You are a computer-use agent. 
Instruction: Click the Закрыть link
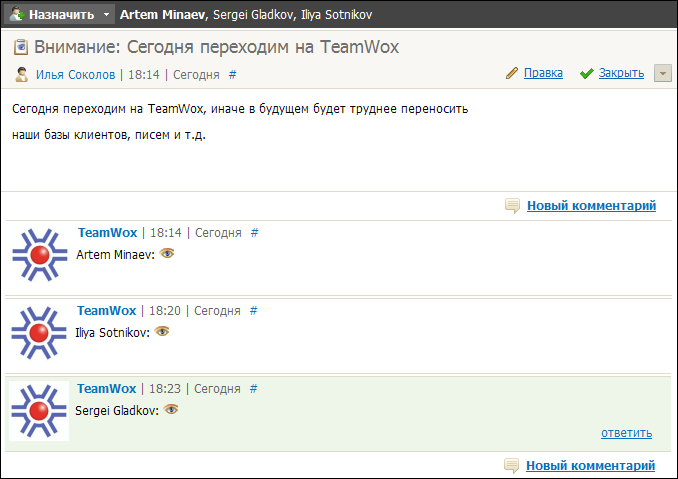click(621, 73)
